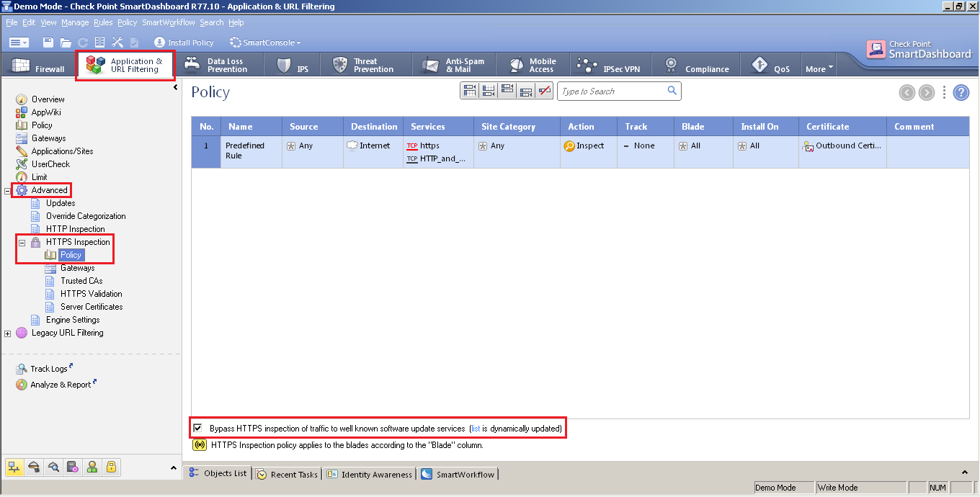Click the Open folder icon in the toolbar
Screen dimensions: 980x497
(x=66, y=42)
